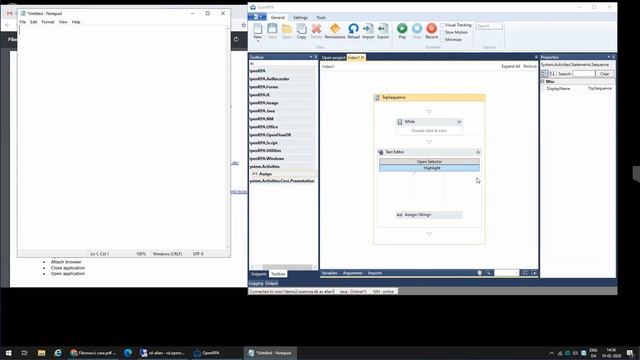This screenshot has height=360, width=640.
Task: Toggle the overview map icon
Action: click(x=534, y=273)
